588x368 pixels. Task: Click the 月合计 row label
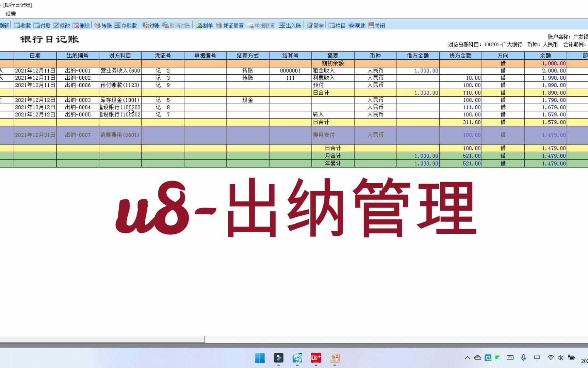pos(333,156)
